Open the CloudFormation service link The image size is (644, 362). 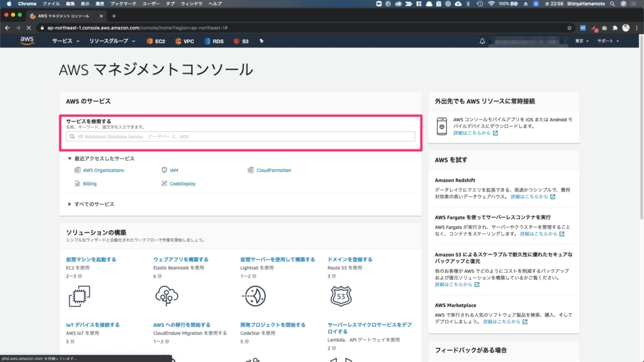click(273, 170)
